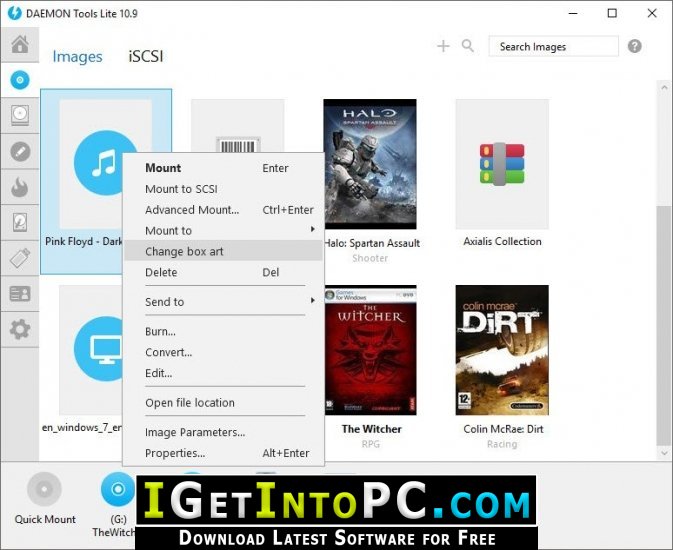Screen dimensions: 673x550
Task: Open the settings gear sidebar icon
Action: [20, 329]
